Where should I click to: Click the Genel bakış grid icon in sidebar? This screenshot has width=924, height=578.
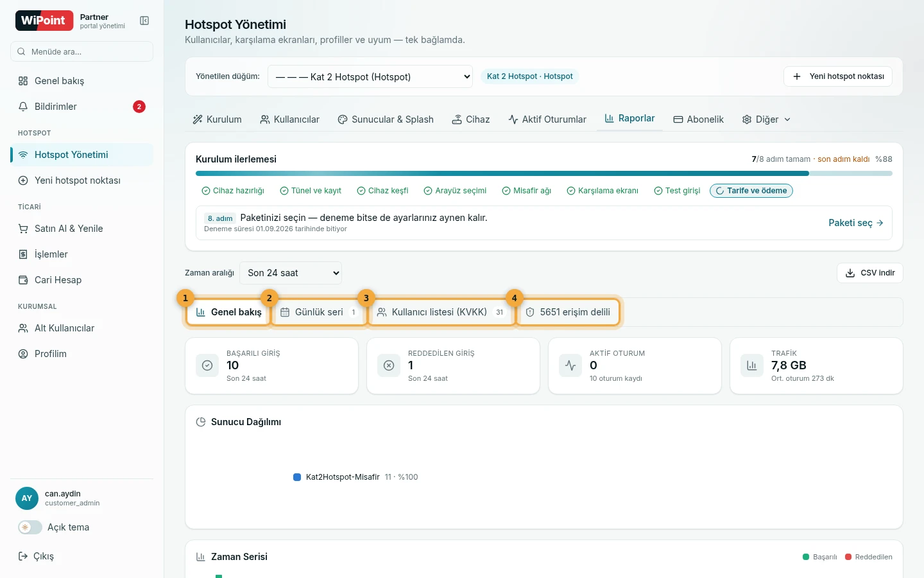point(23,81)
